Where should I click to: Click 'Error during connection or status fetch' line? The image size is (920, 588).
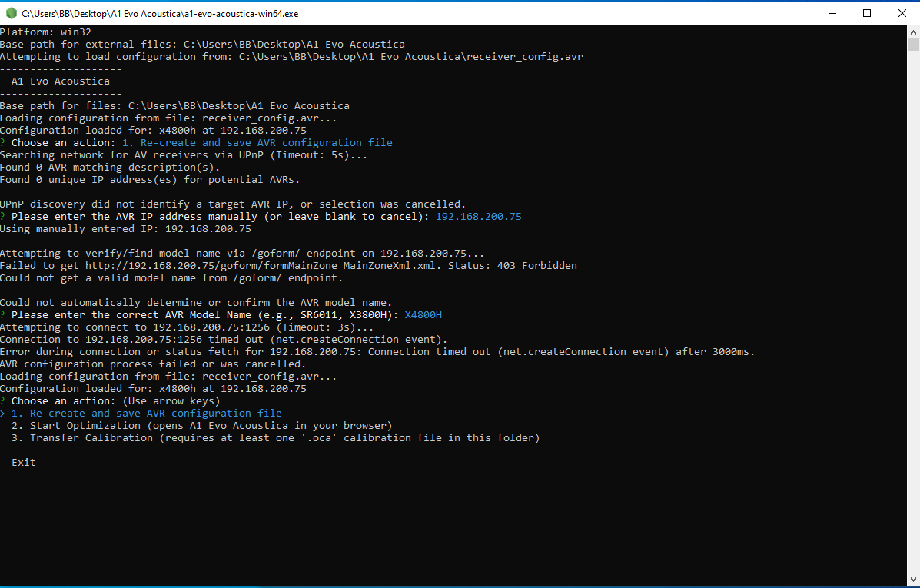click(x=377, y=351)
